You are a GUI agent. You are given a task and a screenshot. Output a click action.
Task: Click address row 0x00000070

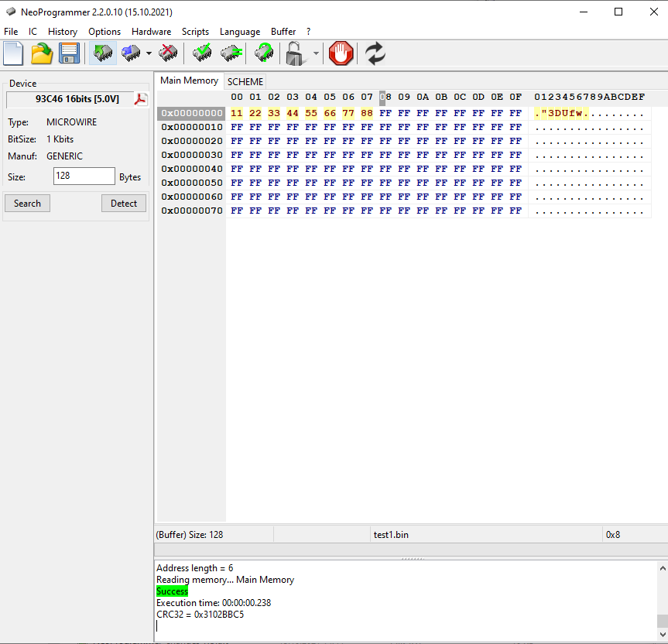[x=192, y=211]
